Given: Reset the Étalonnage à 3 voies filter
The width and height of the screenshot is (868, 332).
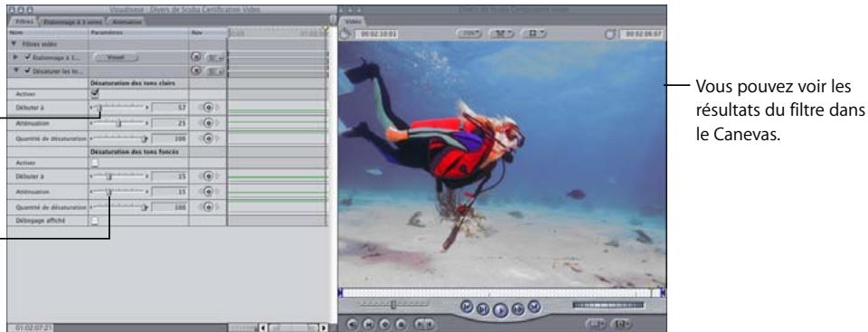Looking at the screenshot, I should (x=196, y=57).
